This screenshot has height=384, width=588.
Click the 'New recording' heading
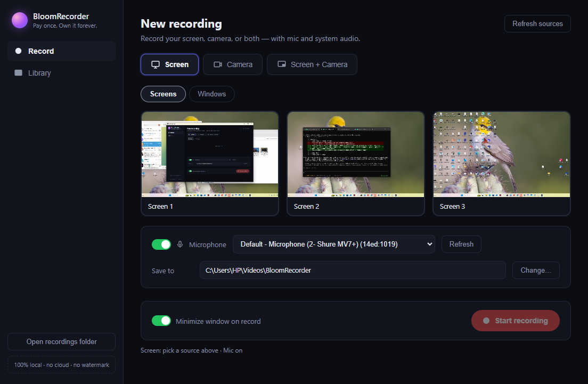pos(181,23)
